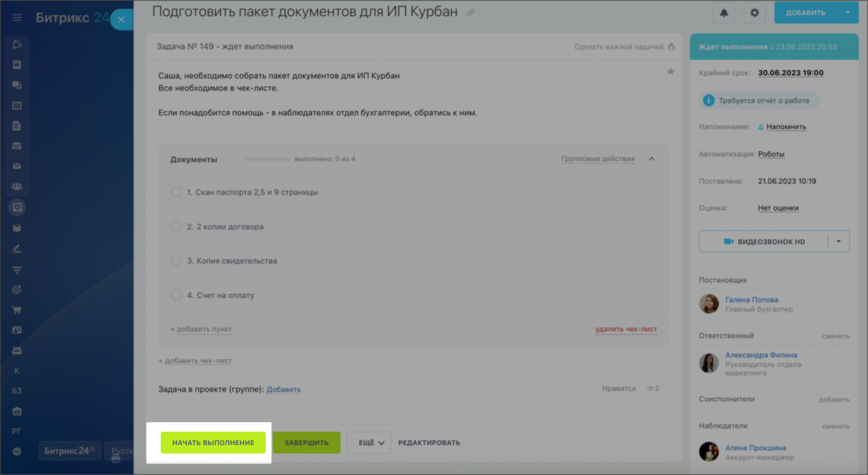Expand the sidebar bottom arrow icon
The width and height of the screenshot is (868, 475).
[17, 451]
